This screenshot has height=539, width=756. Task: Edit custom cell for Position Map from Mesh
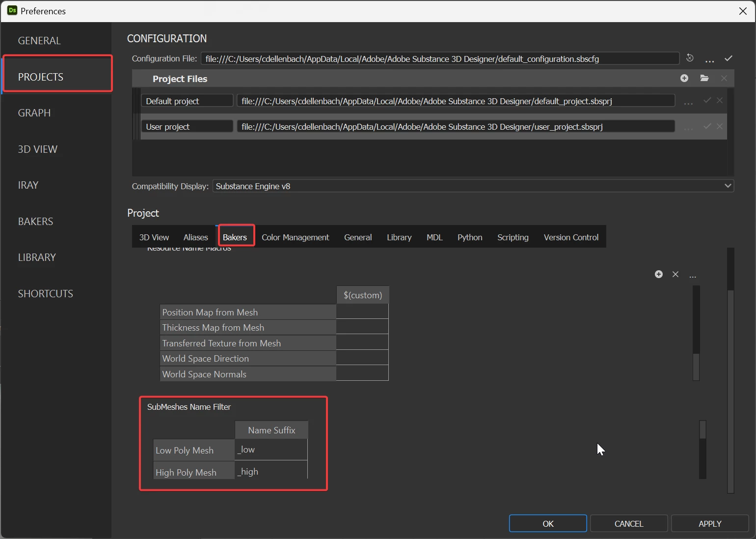[x=362, y=312]
